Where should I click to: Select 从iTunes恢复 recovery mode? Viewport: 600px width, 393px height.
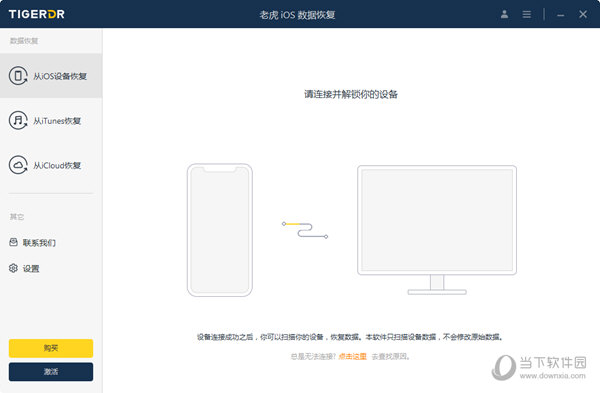(51, 121)
